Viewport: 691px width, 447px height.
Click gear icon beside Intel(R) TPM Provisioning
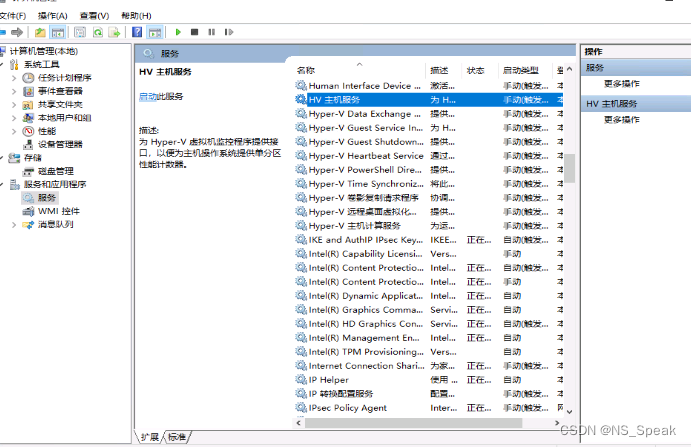pos(301,351)
